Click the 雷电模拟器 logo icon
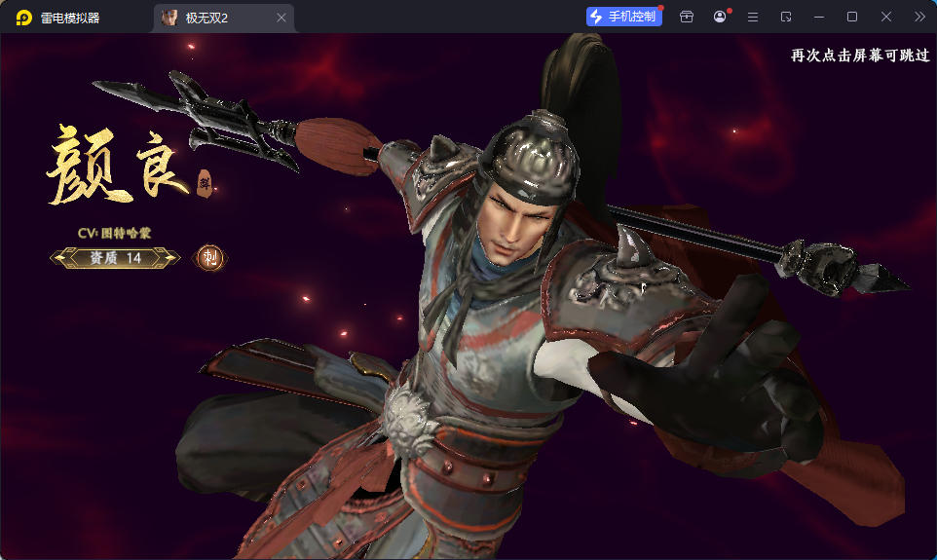This screenshot has width=937, height=560. click(23, 18)
